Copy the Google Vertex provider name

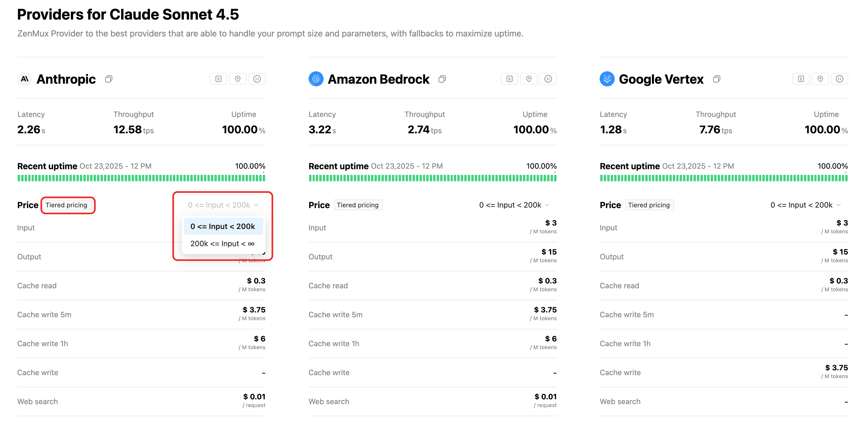(x=717, y=79)
